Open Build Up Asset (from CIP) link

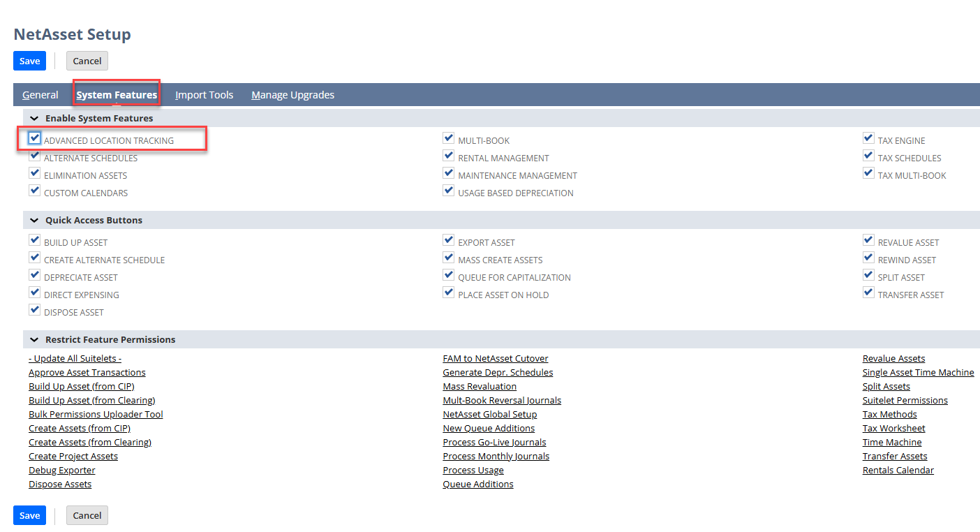[81, 386]
